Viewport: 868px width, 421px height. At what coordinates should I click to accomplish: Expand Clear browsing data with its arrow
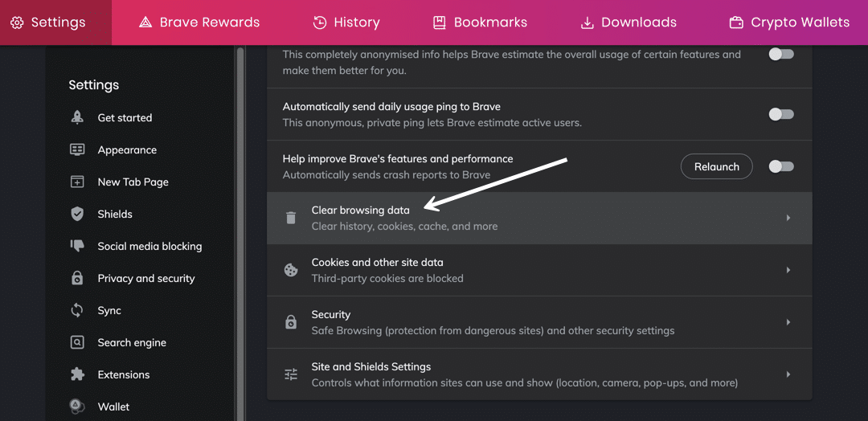pyautogui.click(x=788, y=218)
